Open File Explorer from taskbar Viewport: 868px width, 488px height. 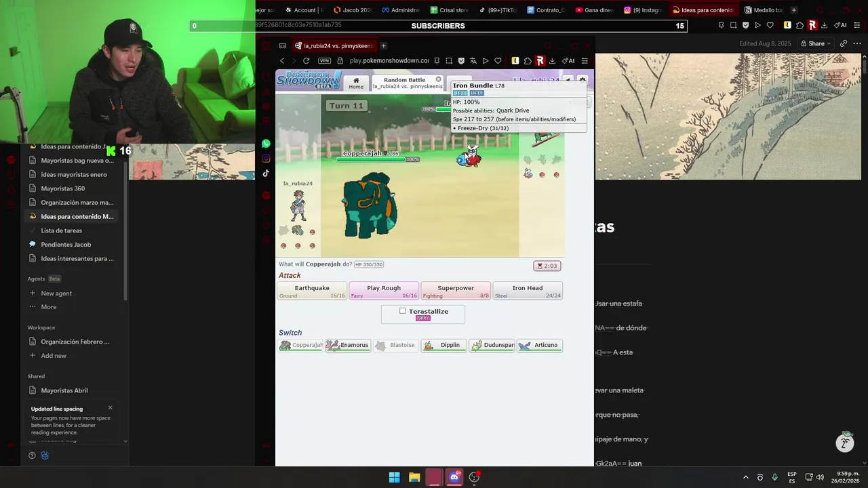(x=414, y=477)
